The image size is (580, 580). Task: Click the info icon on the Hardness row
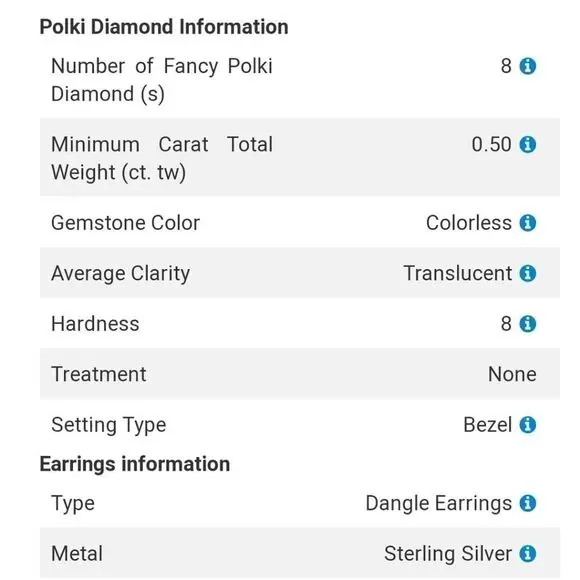pos(527,324)
